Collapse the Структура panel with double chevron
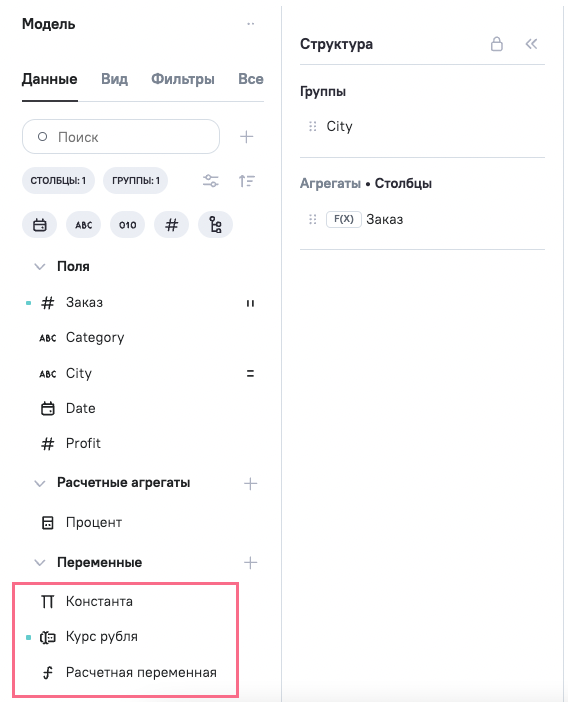568x702 pixels. click(x=531, y=44)
